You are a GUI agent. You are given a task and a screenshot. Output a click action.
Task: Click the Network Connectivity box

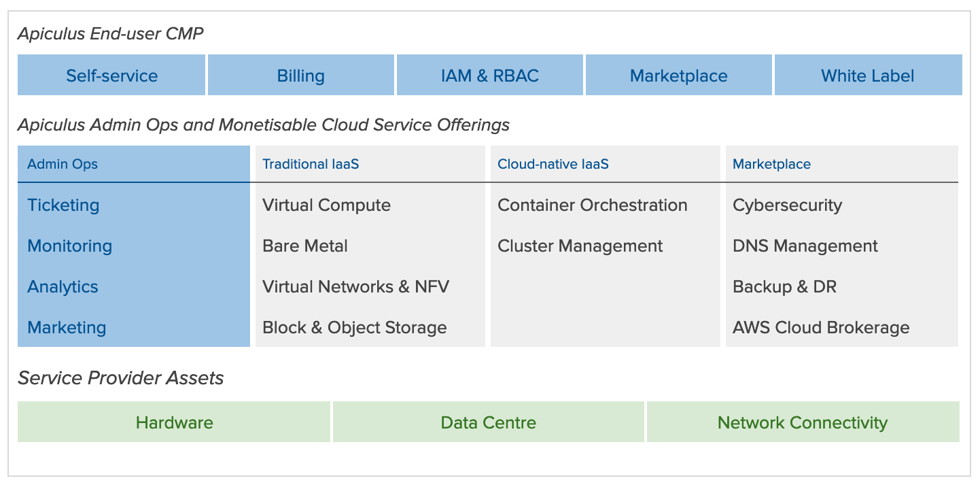(x=803, y=422)
